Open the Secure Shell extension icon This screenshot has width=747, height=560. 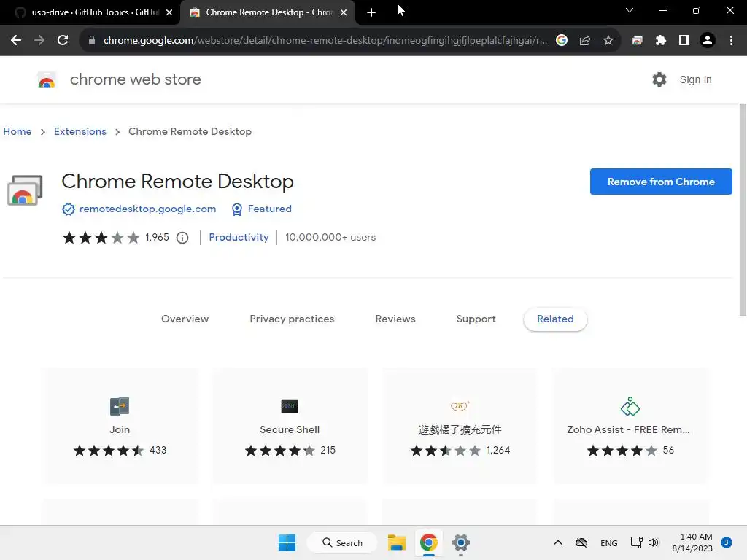click(290, 406)
